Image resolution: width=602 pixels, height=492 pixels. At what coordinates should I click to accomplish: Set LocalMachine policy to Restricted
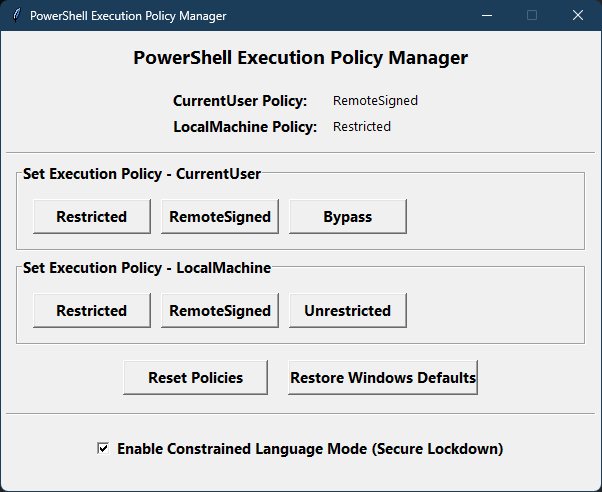point(92,310)
